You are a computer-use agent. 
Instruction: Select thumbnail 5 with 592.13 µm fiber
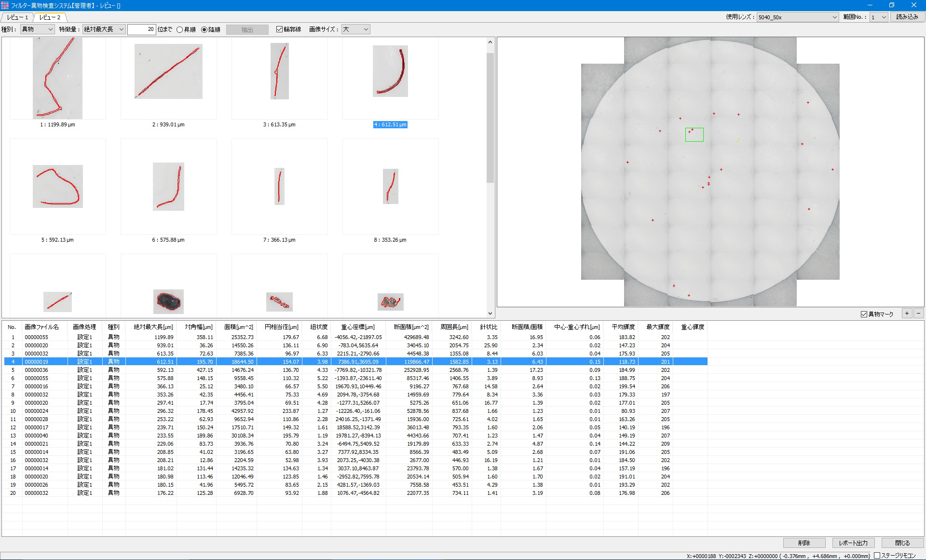point(57,187)
